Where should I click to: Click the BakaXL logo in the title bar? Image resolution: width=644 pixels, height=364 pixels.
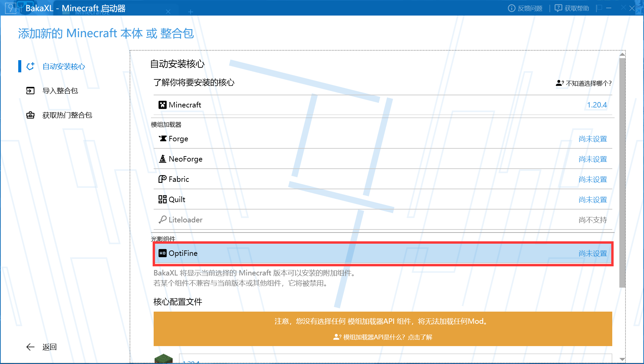11,8
